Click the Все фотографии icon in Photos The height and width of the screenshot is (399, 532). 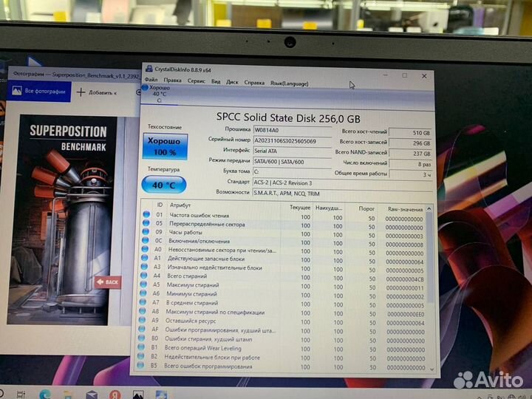click(16, 91)
